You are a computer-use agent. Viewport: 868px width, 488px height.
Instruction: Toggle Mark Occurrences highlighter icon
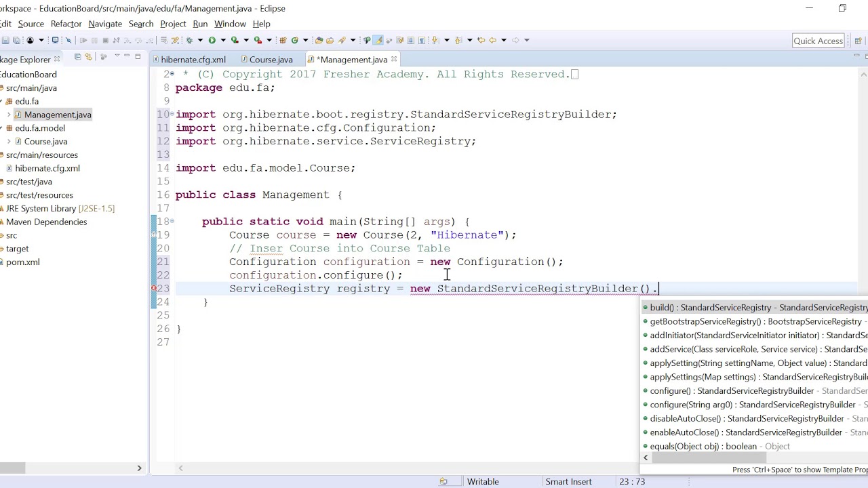[x=378, y=41]
